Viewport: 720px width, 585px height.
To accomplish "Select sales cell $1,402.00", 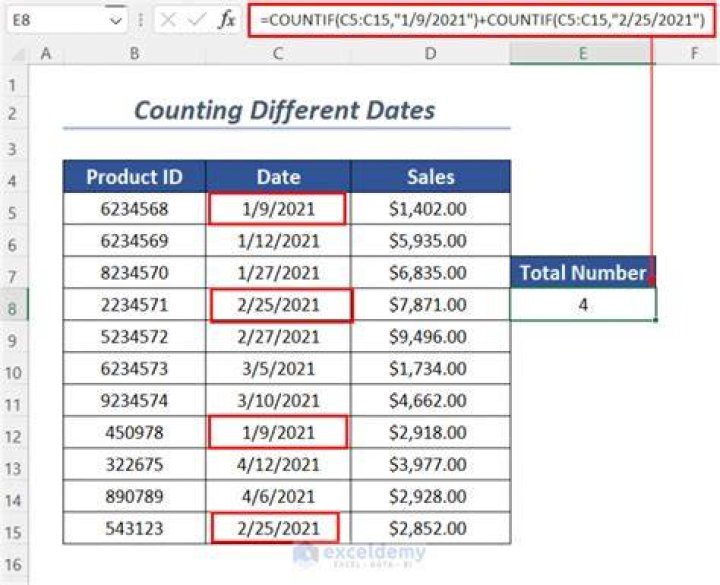I will tap(430, 208).
